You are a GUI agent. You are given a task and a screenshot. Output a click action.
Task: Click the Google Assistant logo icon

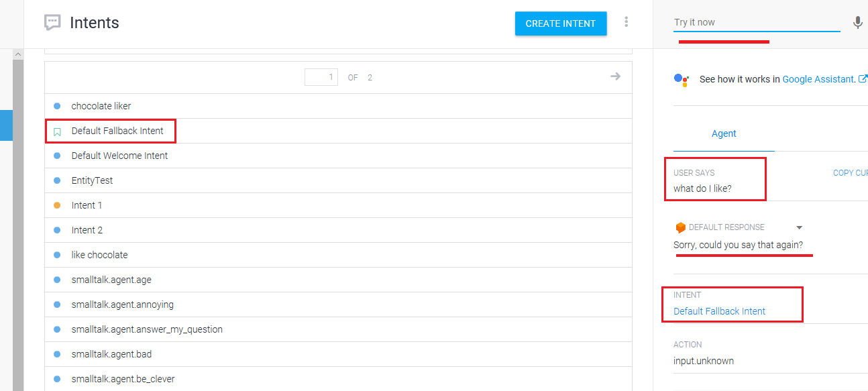[681, 79]
